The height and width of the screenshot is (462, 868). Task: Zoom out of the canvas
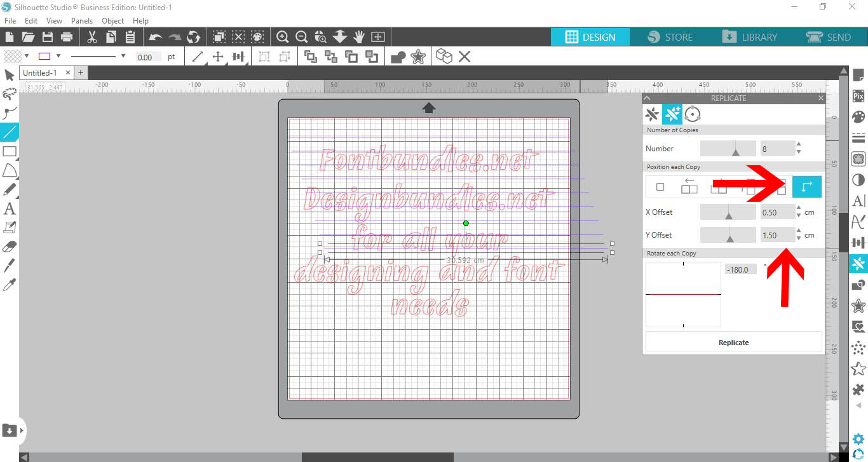click(x=302, y=37)
